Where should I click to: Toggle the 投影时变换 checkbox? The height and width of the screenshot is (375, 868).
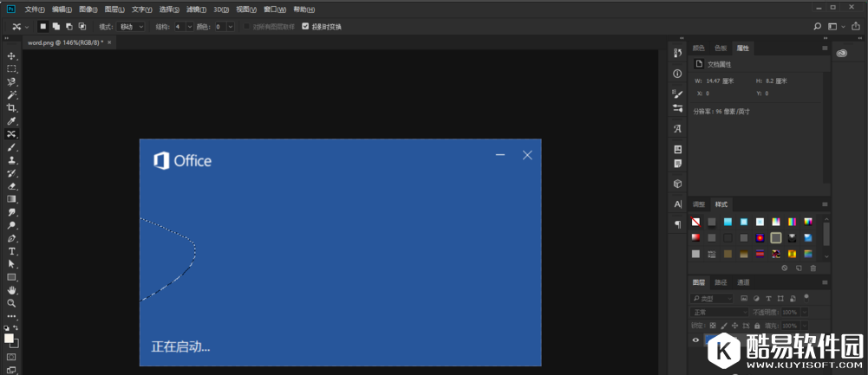304,27
